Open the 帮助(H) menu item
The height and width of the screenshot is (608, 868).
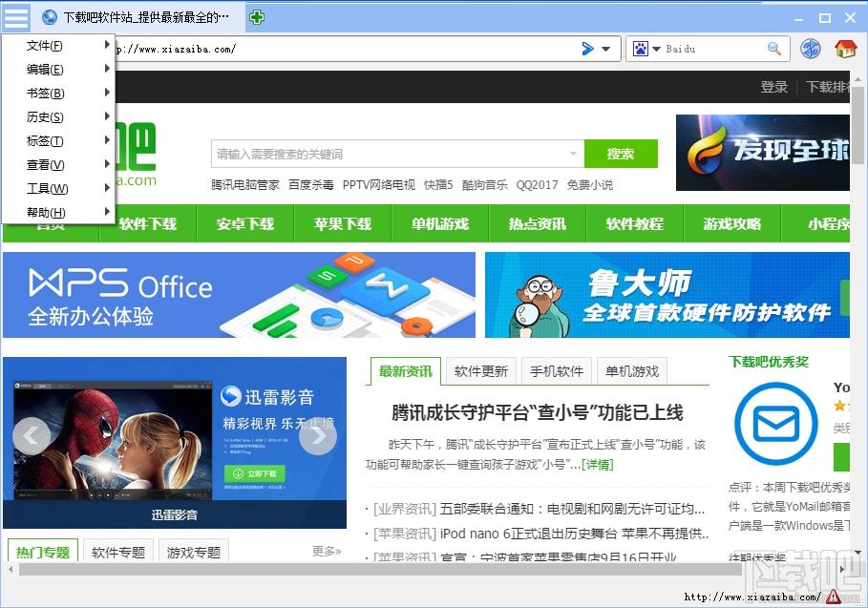[58, 212]
